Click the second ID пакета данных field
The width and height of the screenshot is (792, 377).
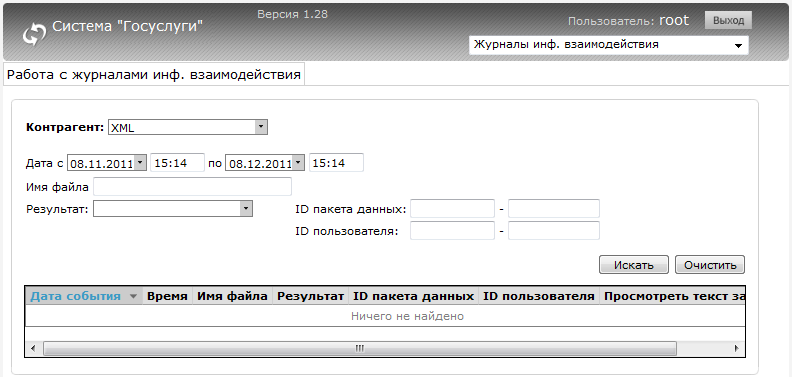point(554,209)
